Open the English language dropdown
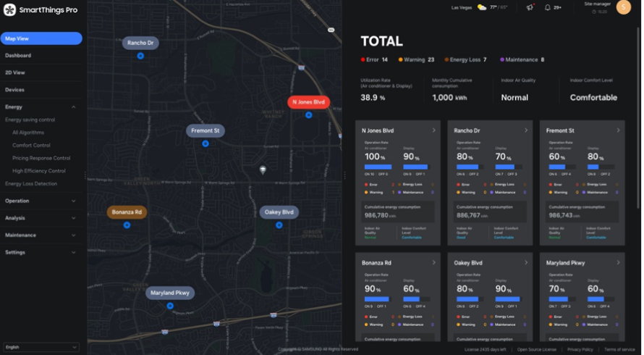This screenshot has height=355, width=644. point(41,347)
